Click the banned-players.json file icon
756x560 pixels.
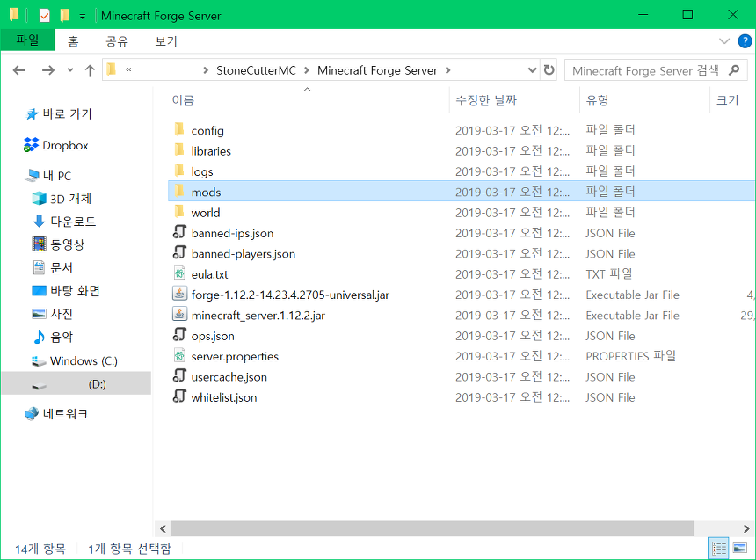click(179, 253)
